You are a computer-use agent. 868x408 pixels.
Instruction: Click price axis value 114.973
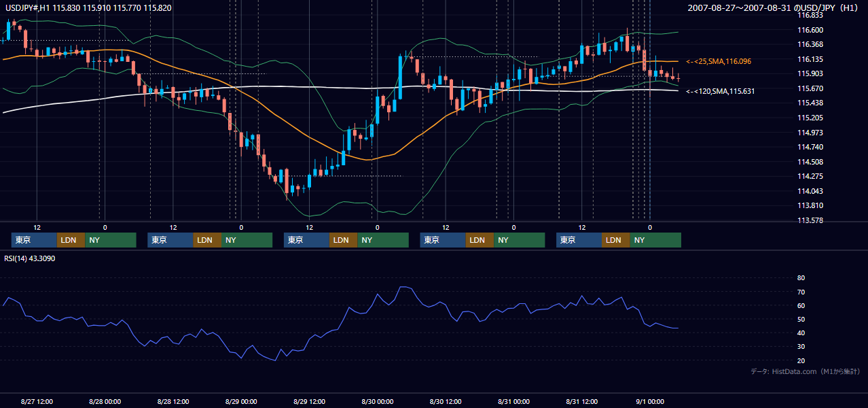[810, 133]
